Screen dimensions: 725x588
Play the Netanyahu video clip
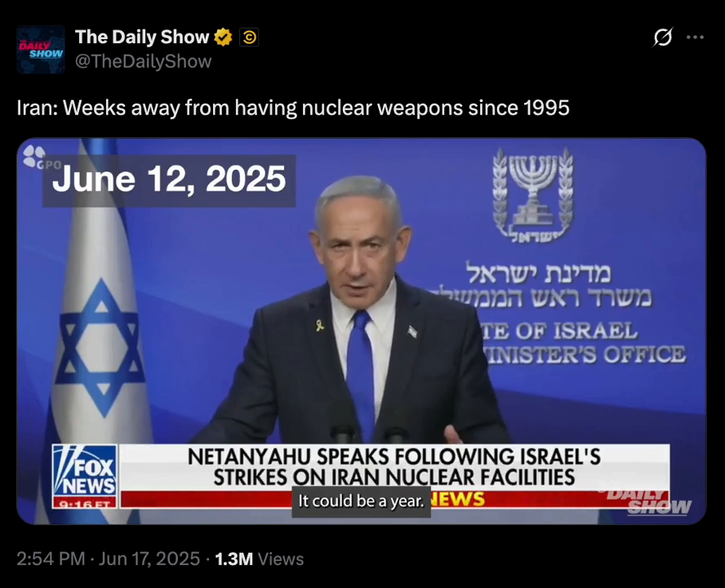pos(362,332)
